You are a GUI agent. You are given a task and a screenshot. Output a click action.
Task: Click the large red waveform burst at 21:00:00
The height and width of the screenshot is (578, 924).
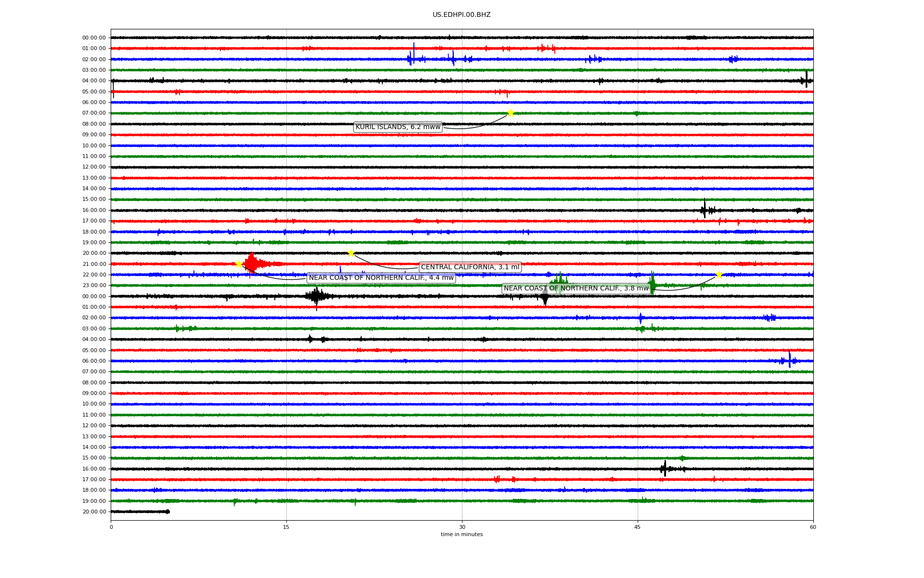pyautogui.click(x=252, y=263)
